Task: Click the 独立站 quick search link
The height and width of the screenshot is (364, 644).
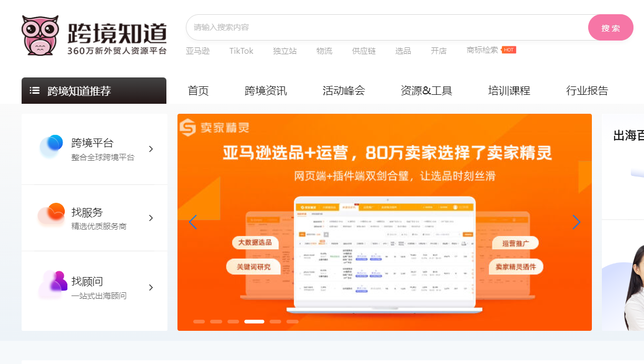Action: 285,51
